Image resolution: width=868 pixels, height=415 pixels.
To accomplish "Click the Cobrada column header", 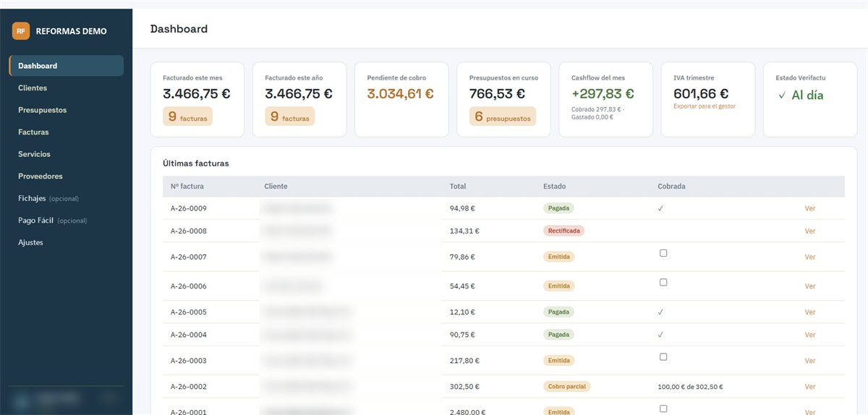I will point(672,187).
